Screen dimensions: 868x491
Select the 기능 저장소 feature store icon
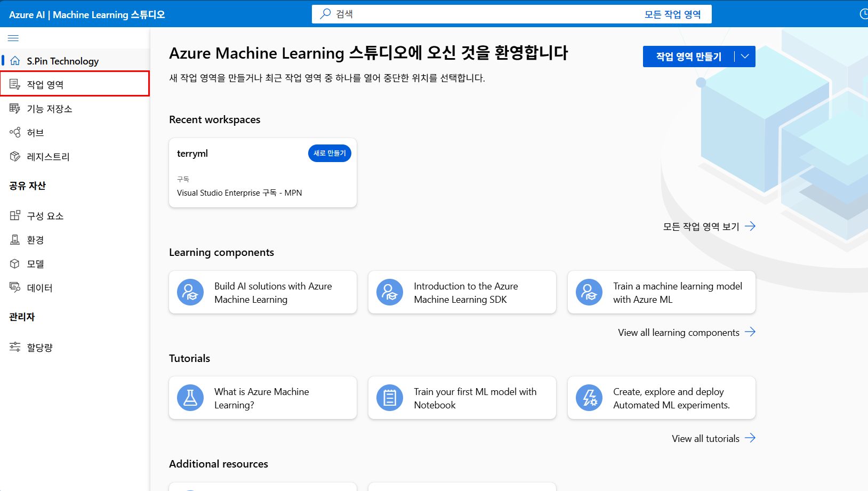pos(15,108)
